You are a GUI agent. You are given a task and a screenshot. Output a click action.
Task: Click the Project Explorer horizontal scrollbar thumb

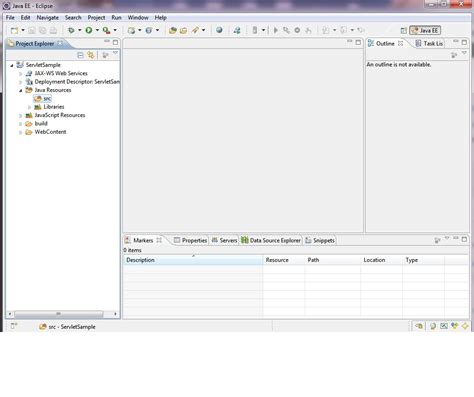59,314
